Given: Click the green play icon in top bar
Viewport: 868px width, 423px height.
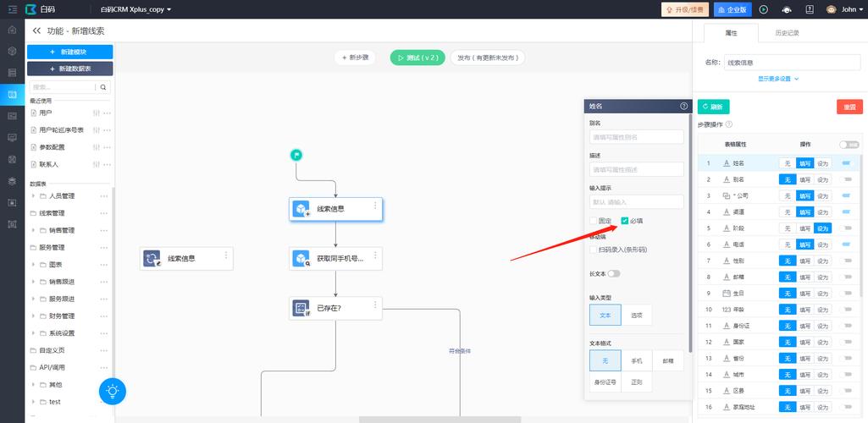Looking at the screenshot, I should pos(763,9).
